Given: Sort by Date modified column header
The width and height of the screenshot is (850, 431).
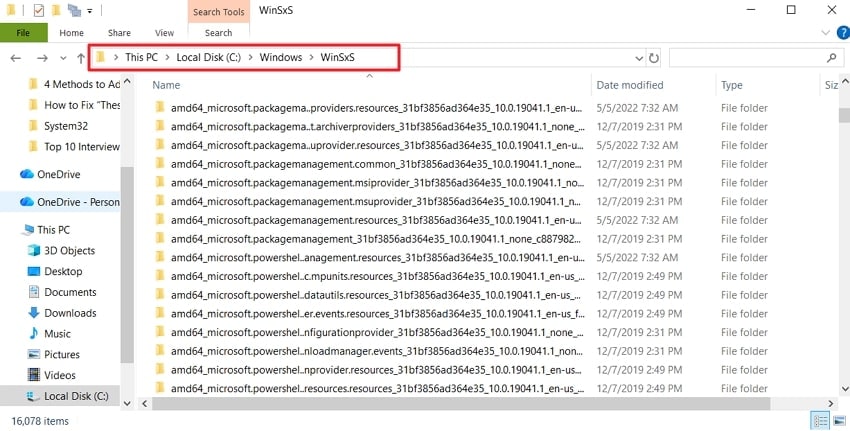Looking at the screenshot, I should click(630, 85).
